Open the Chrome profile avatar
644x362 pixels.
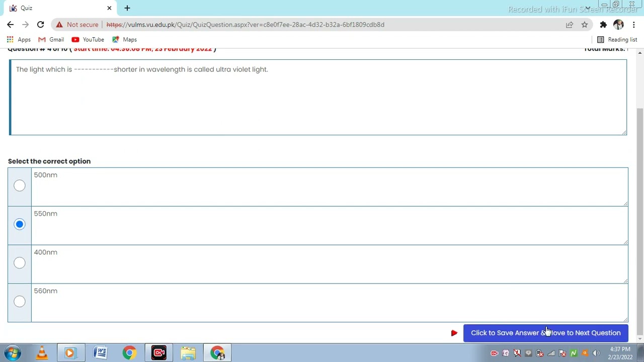(618, 25)
